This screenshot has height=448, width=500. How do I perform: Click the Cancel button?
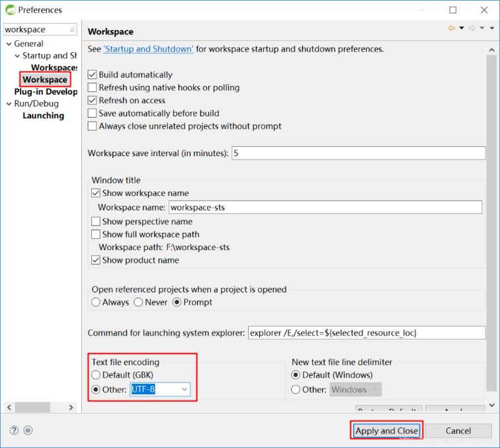tap(458, 431)
